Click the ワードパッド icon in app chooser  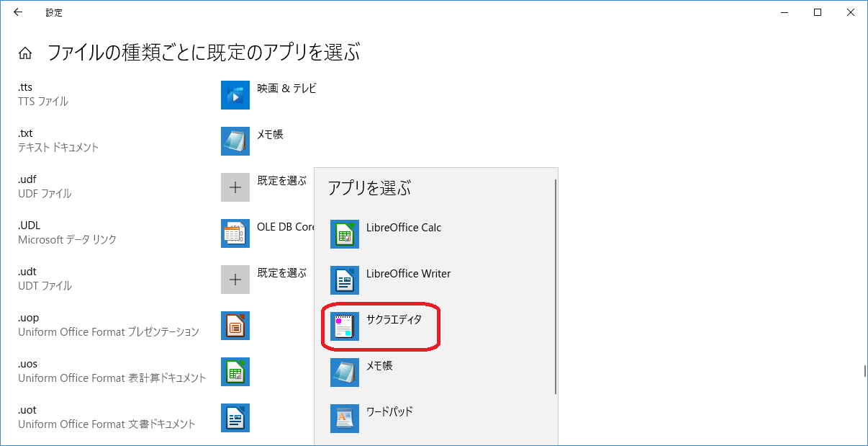coord(345,419)
